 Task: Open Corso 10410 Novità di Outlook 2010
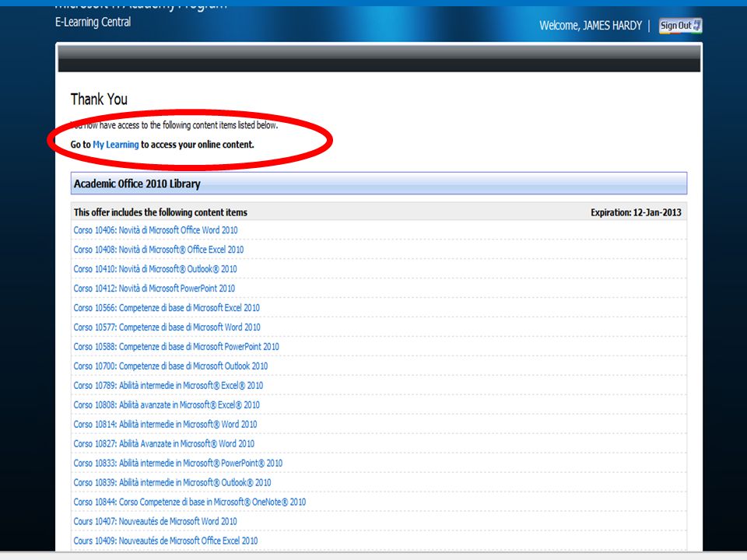(155, 269)
